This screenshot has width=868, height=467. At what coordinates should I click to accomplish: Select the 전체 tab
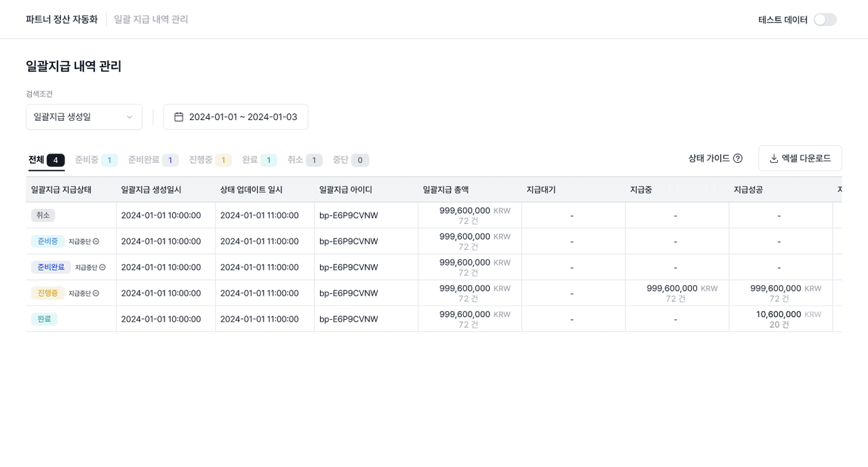pyautogui.click(x=46, y=160)
